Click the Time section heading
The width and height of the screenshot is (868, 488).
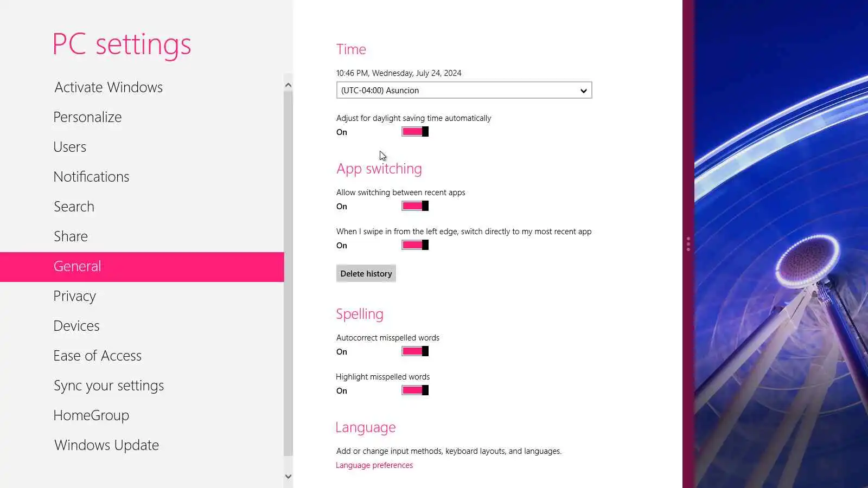351,49
